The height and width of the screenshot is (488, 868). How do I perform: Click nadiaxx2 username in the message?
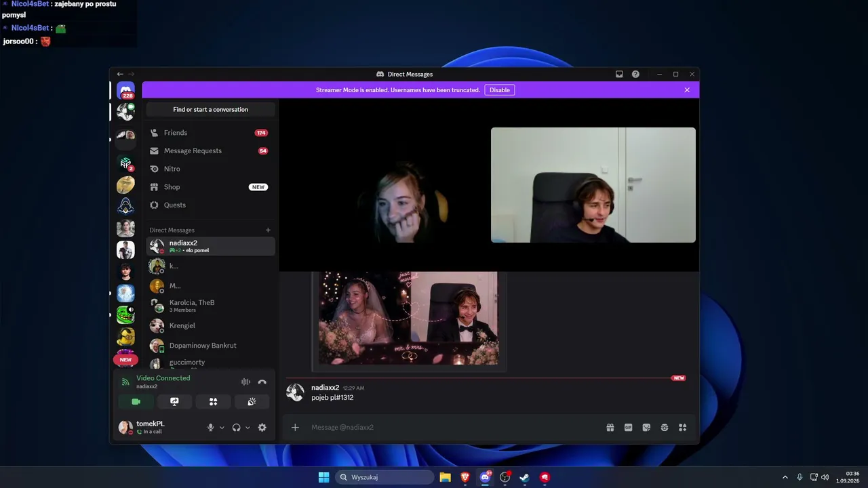point(325,388)
